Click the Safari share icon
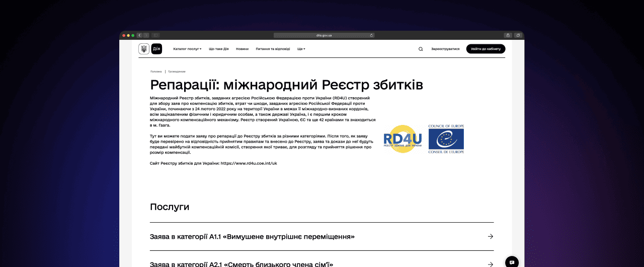 [x=508, y=35]
